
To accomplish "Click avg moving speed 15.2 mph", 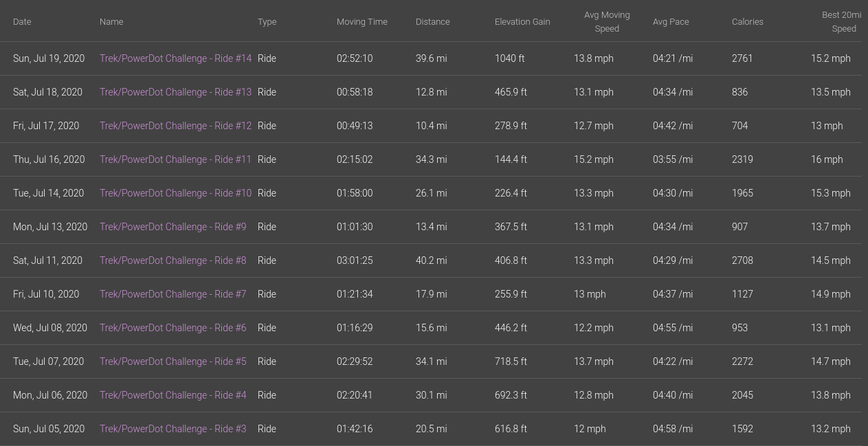I will click(594, 159).
